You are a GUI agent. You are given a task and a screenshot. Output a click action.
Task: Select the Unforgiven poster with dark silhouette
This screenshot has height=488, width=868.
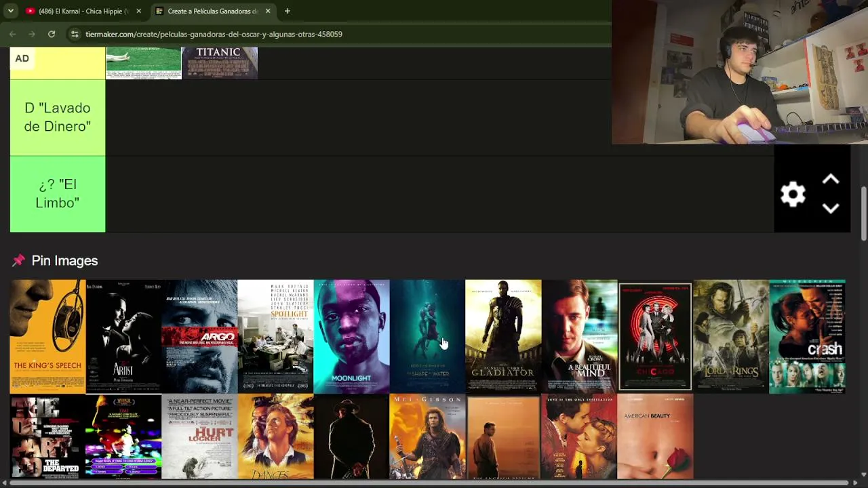pyautogui.click(x=351, y=436)
